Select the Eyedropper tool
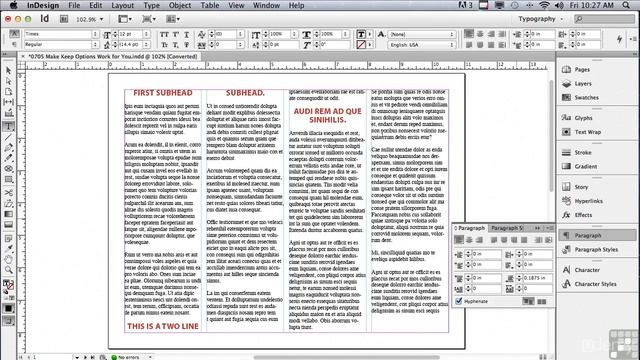This screenshot has width=640, height=360. click(x=9, y=249)
